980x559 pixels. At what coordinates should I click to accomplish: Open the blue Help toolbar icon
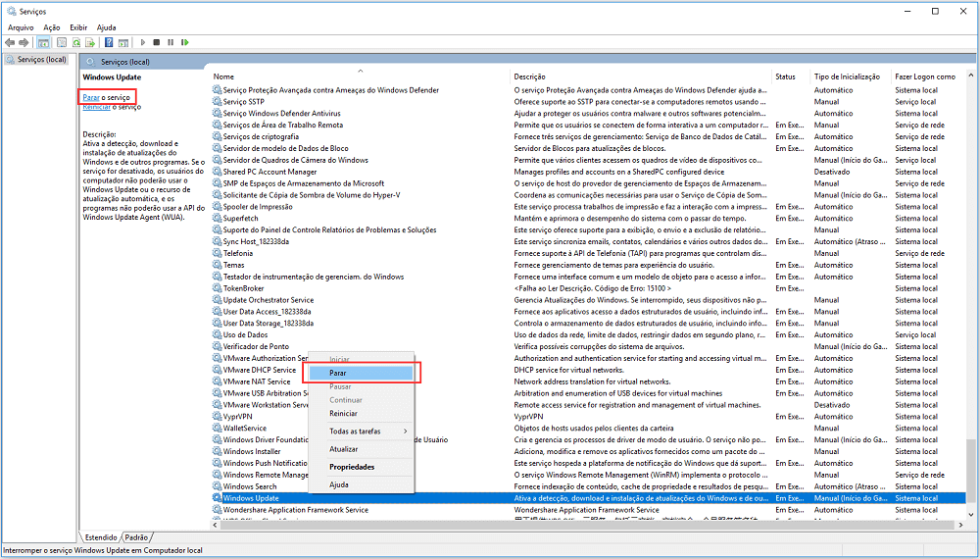[x=107, y=42]
